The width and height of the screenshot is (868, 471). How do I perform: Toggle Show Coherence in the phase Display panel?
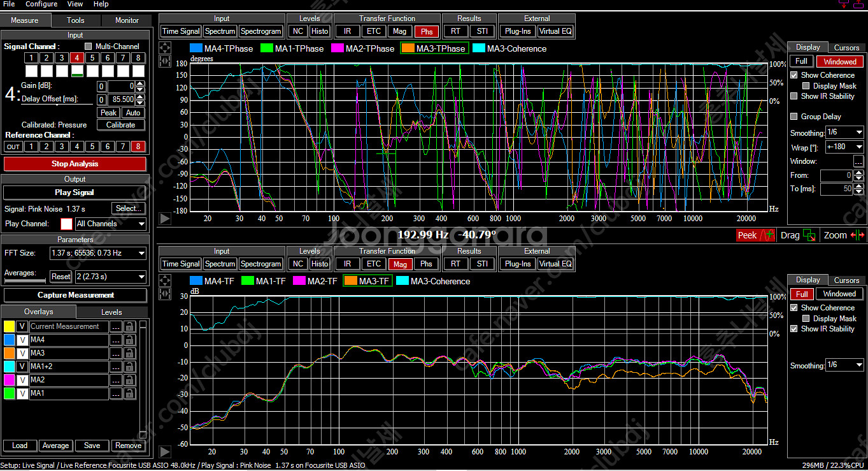tap(794, 75)
